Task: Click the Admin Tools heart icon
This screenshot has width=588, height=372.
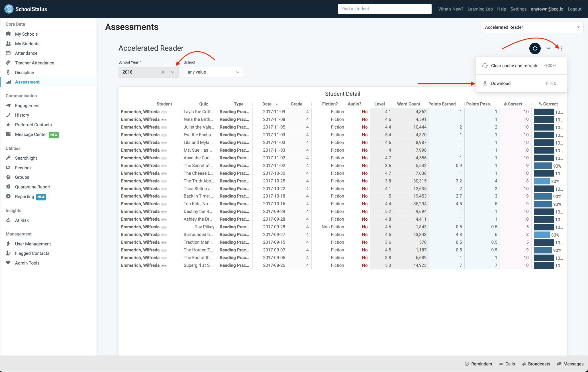Action: [x=8, y=263]
